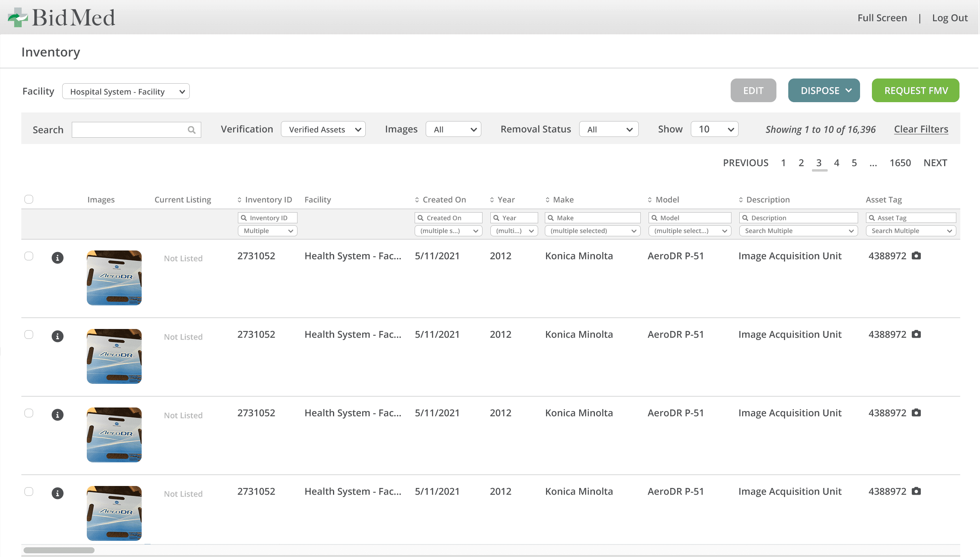Click the Year filter input
Image resolution: width=980 pixels, height=557 pixels.
[x=514, y=218]
